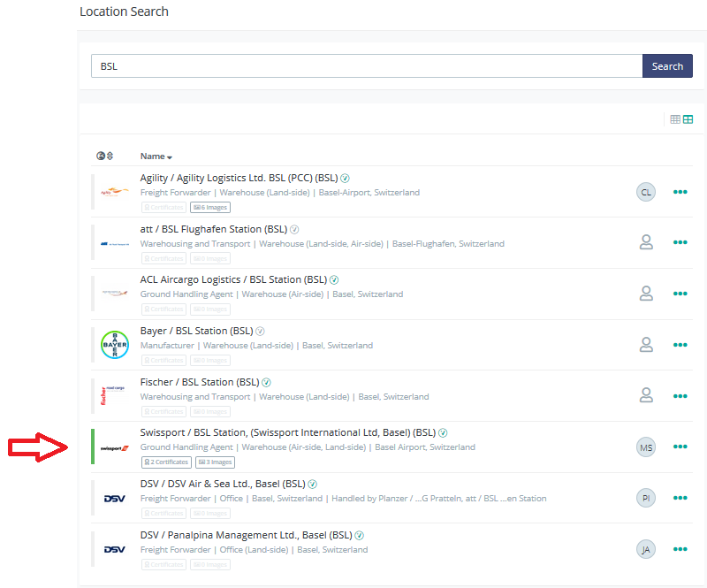This screenshot has width=707, height=588.
Task: Open Swissport / BSL Station location
Action: click(288, 432)
